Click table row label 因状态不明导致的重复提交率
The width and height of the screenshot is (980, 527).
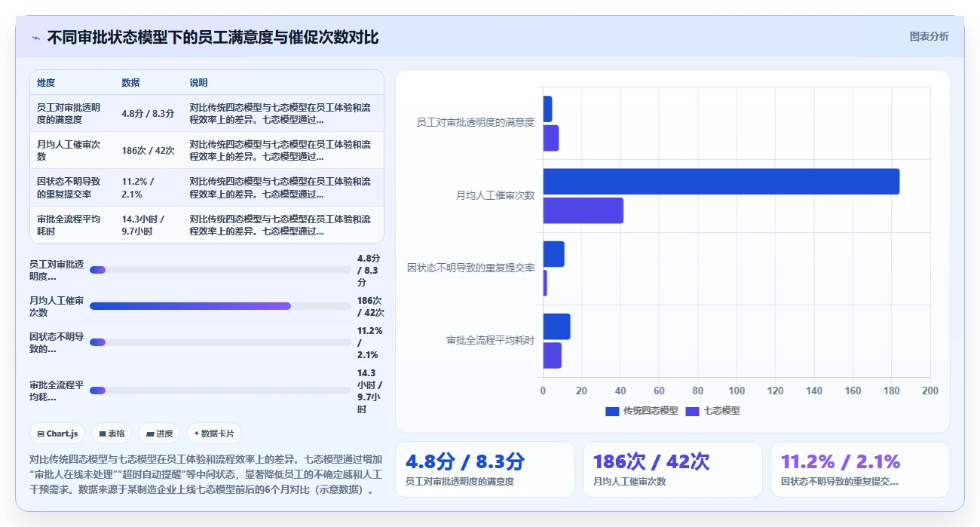click(x=69, y=188)
